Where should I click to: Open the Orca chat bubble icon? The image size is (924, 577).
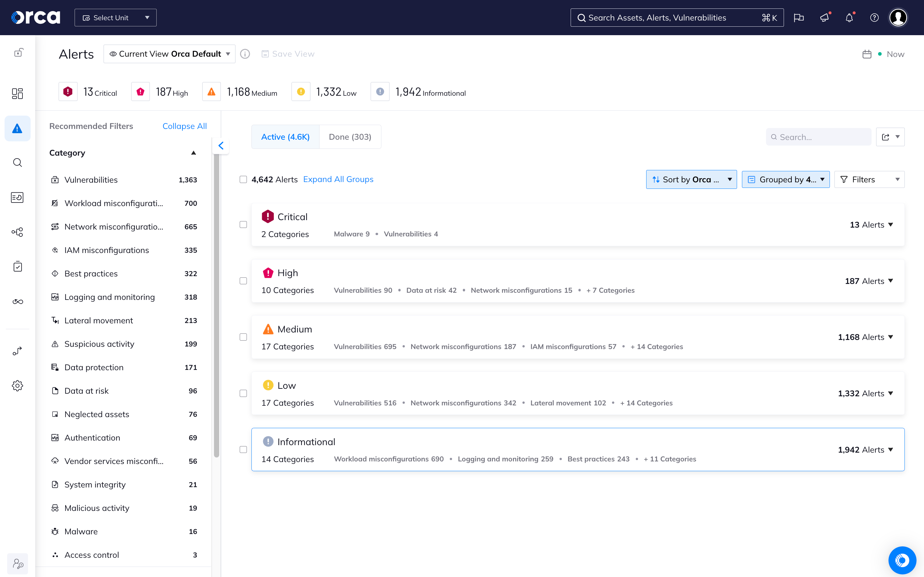902,560
